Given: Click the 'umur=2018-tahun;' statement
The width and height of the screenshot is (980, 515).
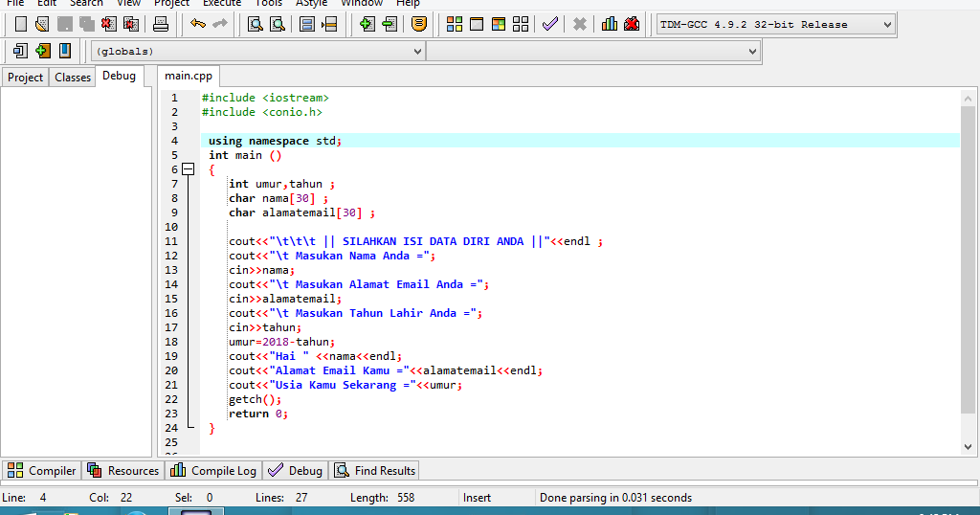Looking at the screenshot, I should [x=282, y=342].
